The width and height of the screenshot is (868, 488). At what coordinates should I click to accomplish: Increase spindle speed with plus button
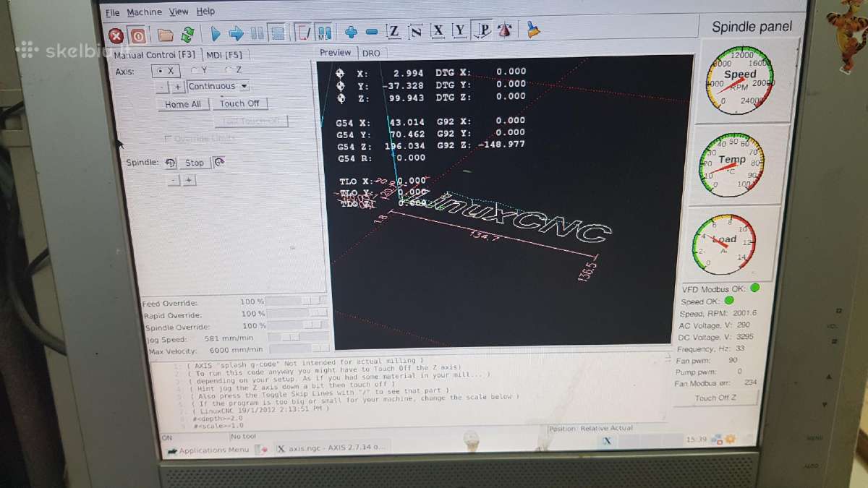tap(189, 180)
